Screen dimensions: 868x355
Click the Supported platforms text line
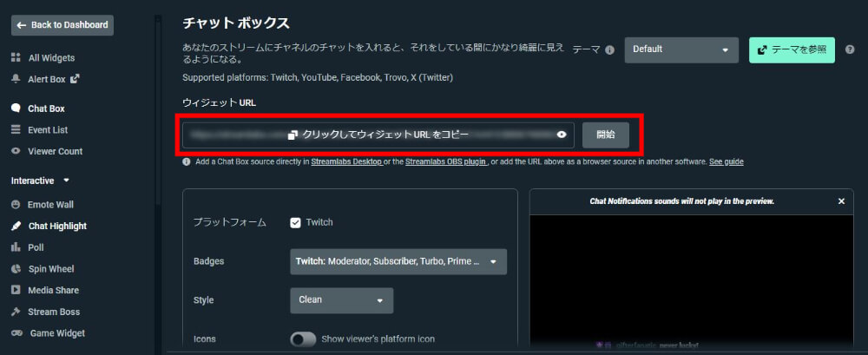pyautogui.click(x=318, y=77)
